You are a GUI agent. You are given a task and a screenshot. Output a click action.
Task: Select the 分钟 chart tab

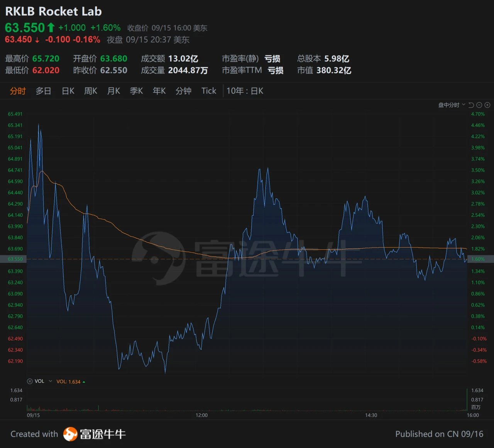click(x=183, y=91)
